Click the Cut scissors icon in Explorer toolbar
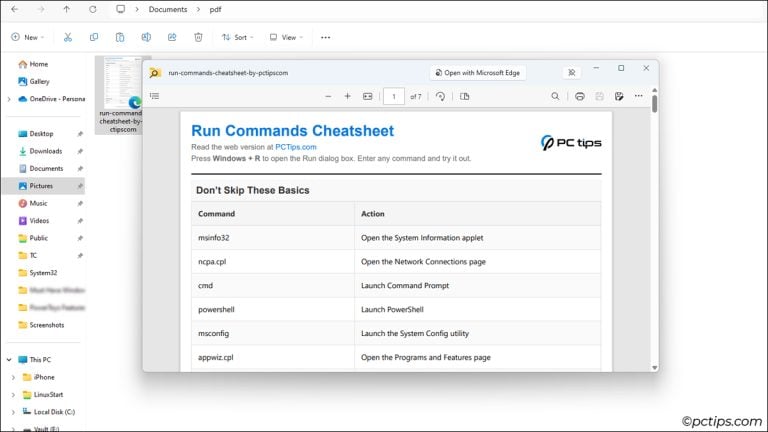 [x=68, y=37]
